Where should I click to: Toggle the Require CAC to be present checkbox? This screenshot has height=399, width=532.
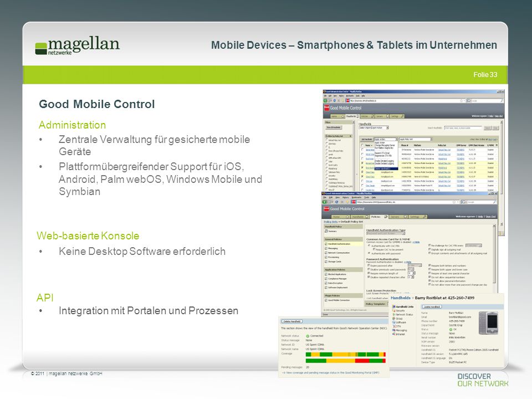(x=374, y=249)
